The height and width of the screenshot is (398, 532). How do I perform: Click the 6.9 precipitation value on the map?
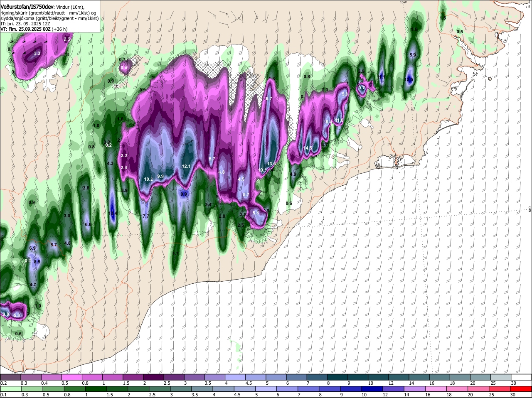point(32,248)
